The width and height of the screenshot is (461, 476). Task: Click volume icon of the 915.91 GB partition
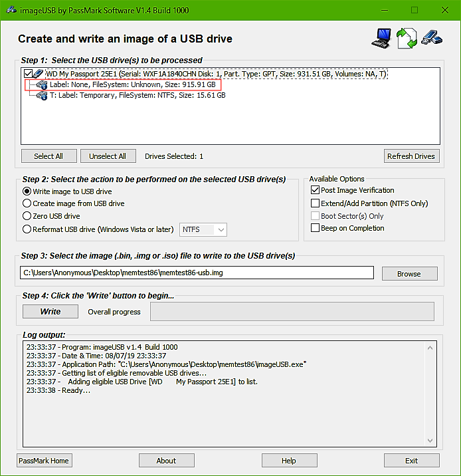tap(43, 84)
